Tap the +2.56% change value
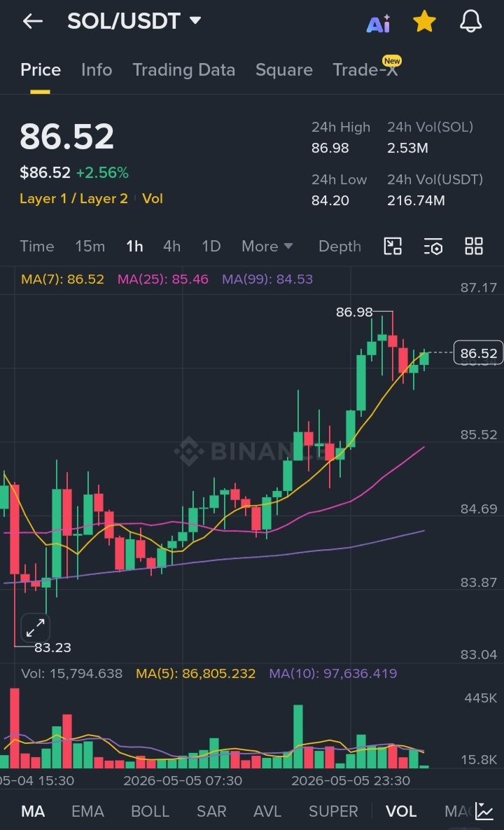The width and height of the screenshot is (504, 830). tap(102, 172)
